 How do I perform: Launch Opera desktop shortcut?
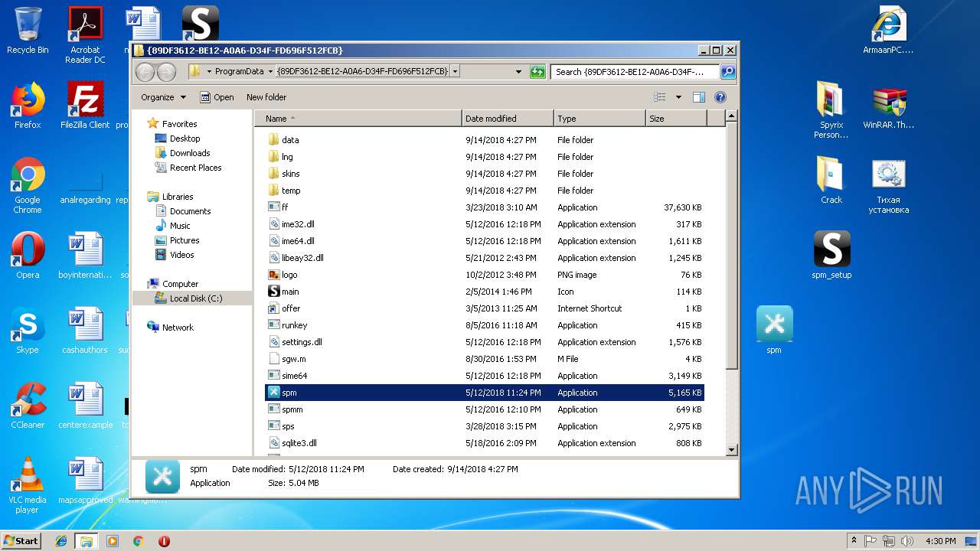pyautogui.click(x=28, y=256)
